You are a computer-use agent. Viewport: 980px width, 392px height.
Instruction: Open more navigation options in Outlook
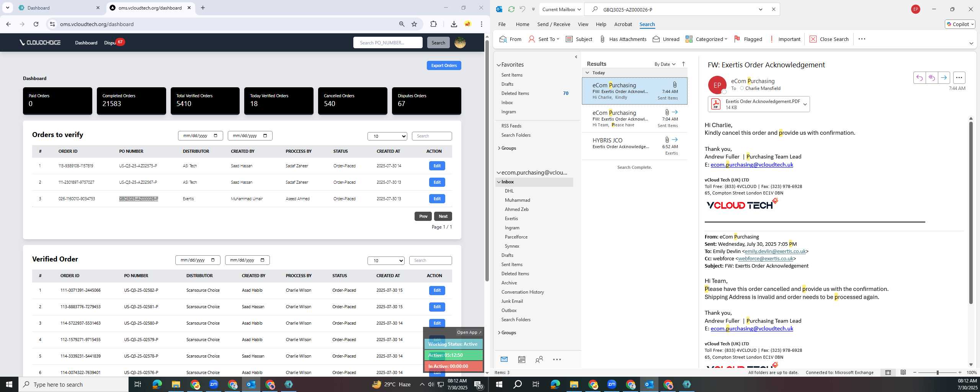557,359
